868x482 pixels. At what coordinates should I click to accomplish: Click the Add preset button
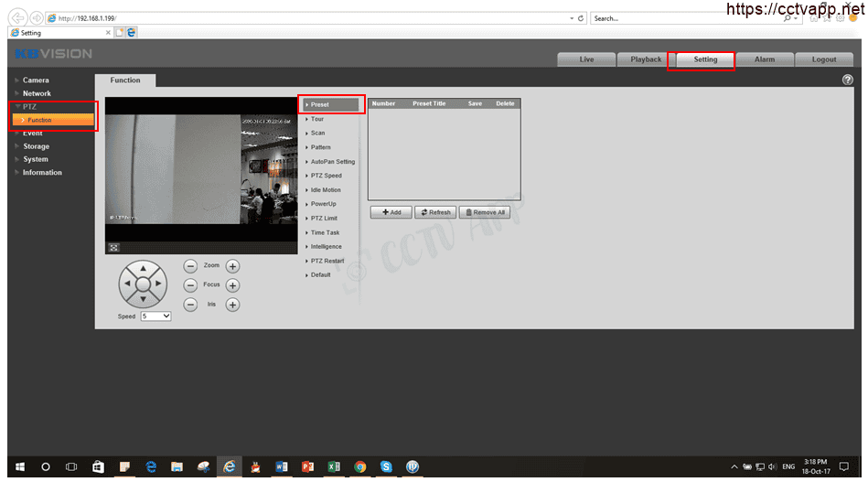coord(391,212)
